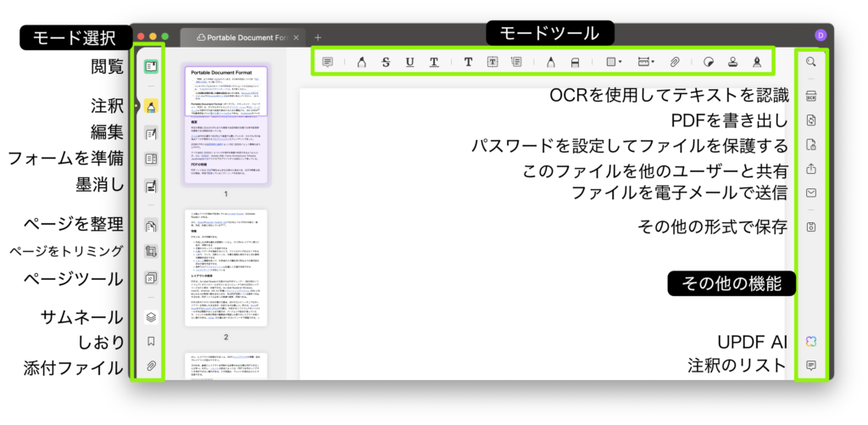Image resolution: width=868 pixels, height=425 pixels.
Task: Select the Comment (annotation) mode highlighter icon
Action: coord(151,105)
